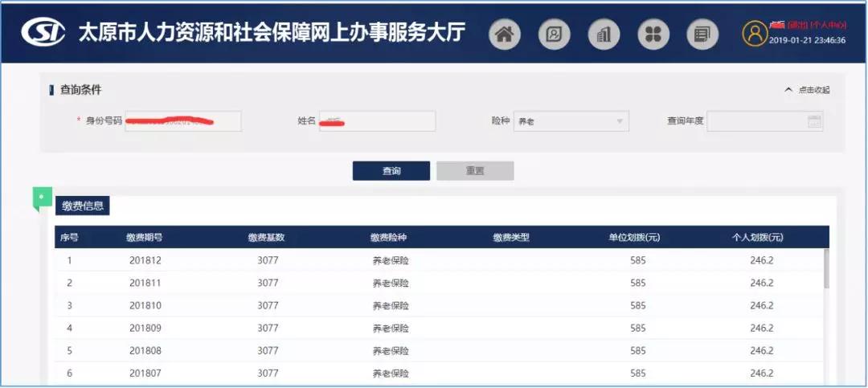Click the 查询年度 year field
This screenshot has height=388, width=868.
click(755, 121)
